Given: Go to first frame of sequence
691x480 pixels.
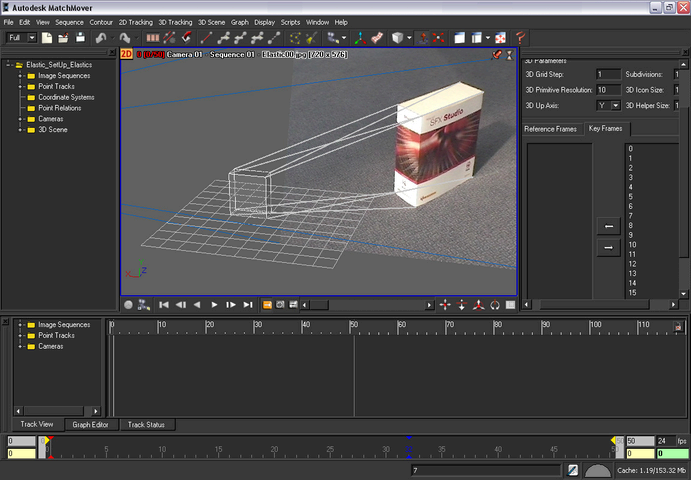Looking at the screenshot, I should [x=163, y=305].
